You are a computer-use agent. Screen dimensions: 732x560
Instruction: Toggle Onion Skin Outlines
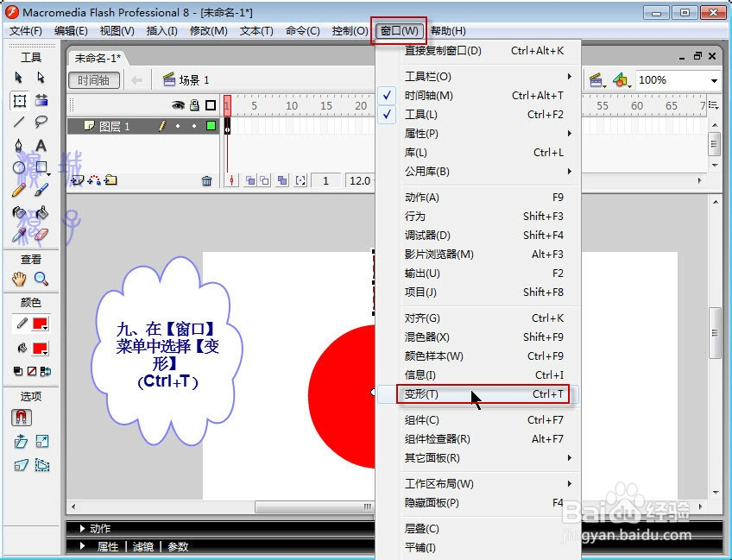[x=265, y=180]
